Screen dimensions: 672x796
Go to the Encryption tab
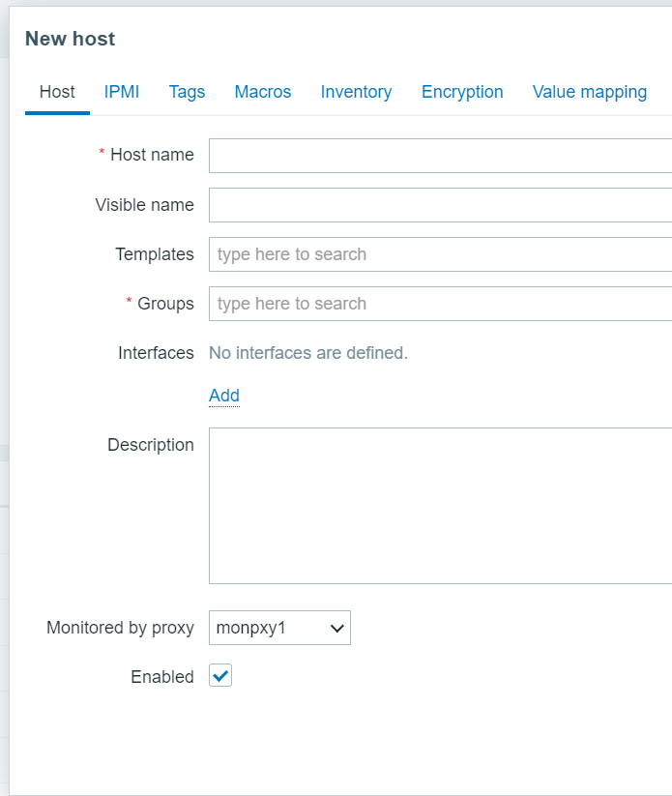tap(462, 92)
